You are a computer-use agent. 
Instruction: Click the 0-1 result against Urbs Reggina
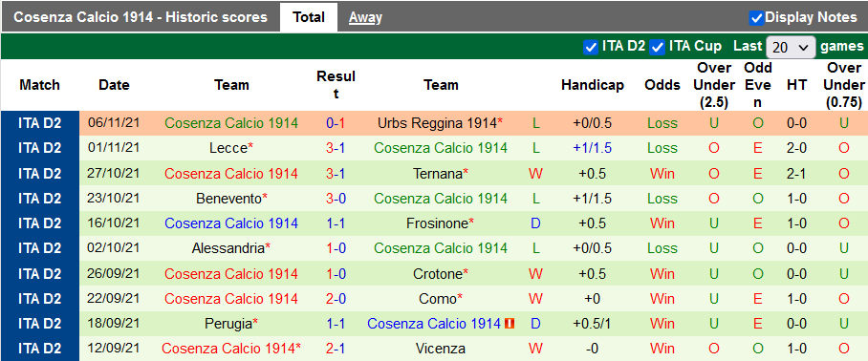point(336,123)
